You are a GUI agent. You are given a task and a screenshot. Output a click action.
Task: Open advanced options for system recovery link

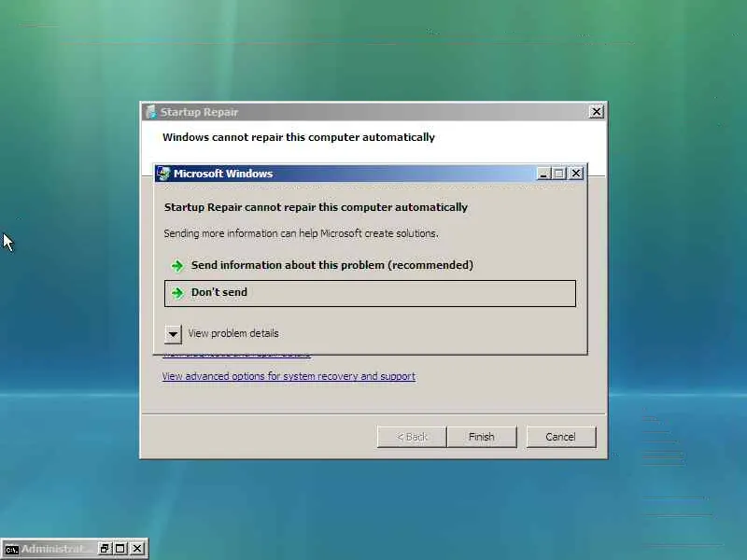[289, 376]
